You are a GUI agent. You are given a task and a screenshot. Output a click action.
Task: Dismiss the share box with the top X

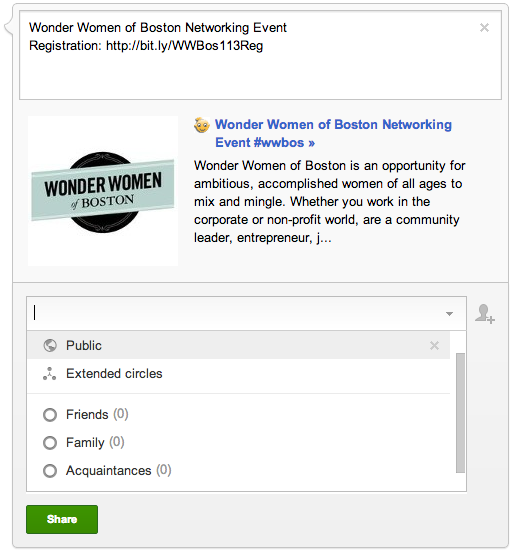pos(484,28)
